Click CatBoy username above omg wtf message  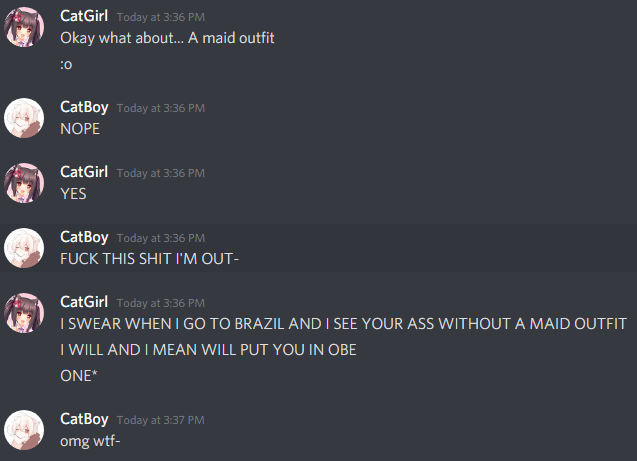pyautogui.click(x=84, y=419)
